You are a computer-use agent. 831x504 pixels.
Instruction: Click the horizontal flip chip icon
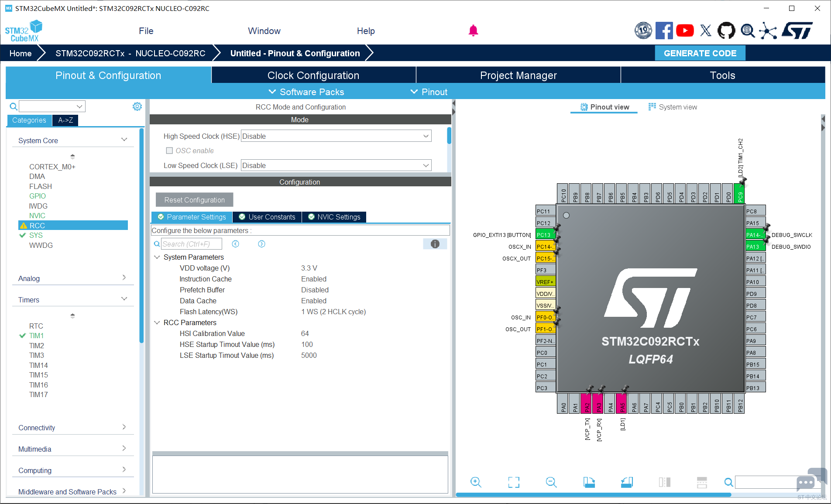click(665, 482)
